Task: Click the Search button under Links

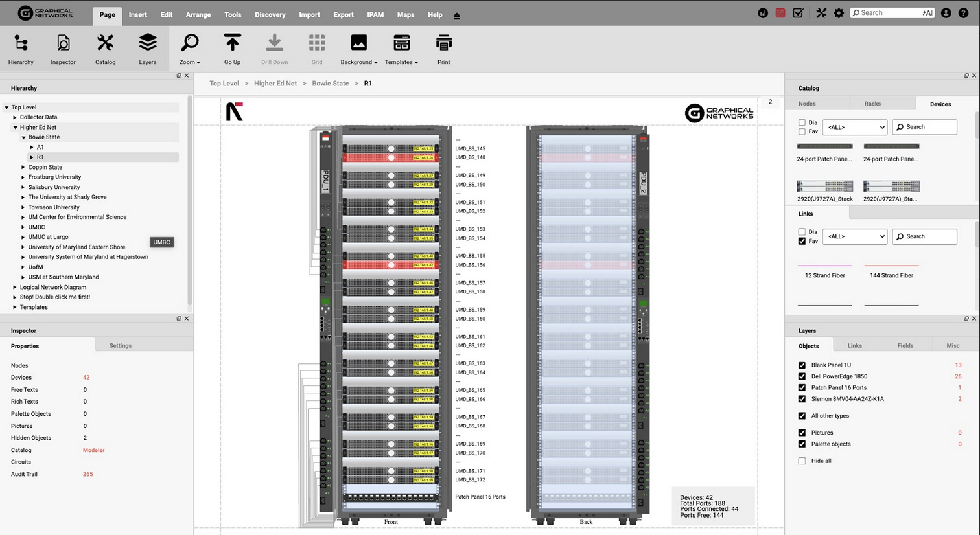Action: (924, 236)
